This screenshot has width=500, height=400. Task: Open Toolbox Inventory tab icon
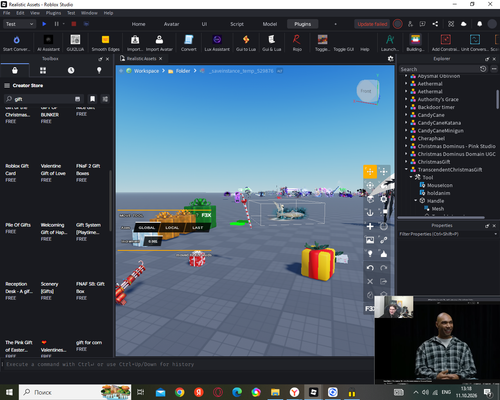[x=15, y=70]
